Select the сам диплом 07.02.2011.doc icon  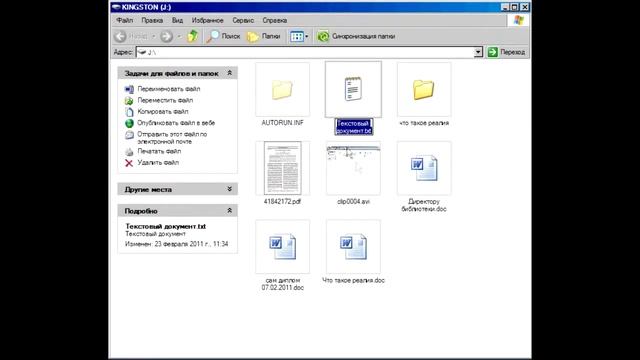click(x=282, y=247)
